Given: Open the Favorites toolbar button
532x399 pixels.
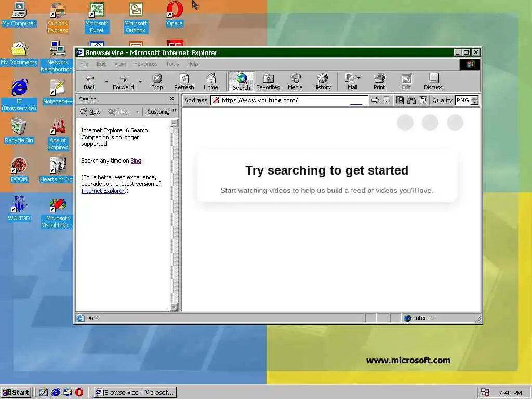Looking at the screenshot, I should [x=268, y=82].
